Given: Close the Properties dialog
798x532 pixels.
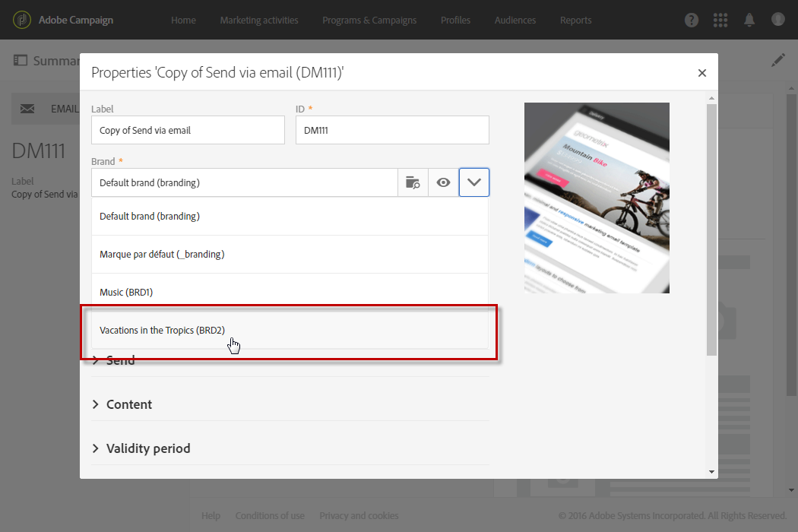Looking at the screenshot, I should click(x=701, y=73).
